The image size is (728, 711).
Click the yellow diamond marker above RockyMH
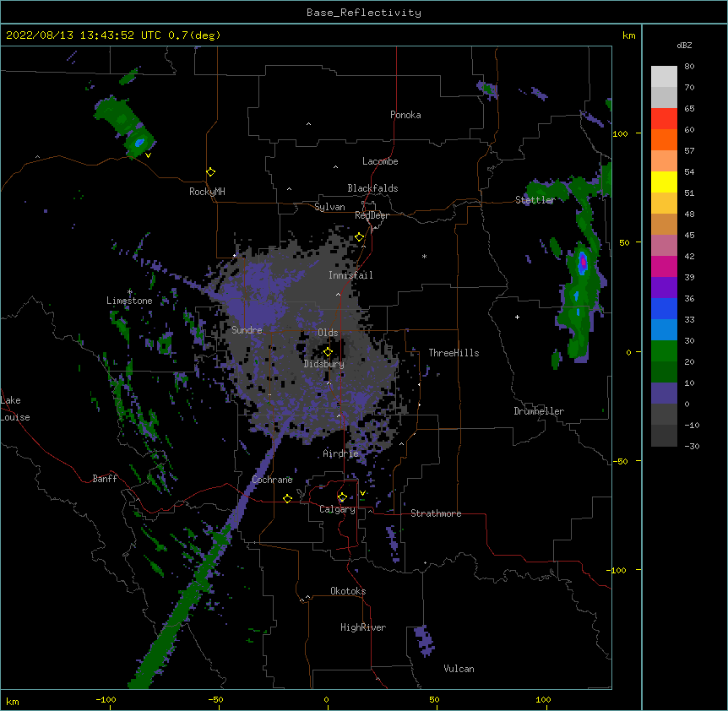(211, 172)
